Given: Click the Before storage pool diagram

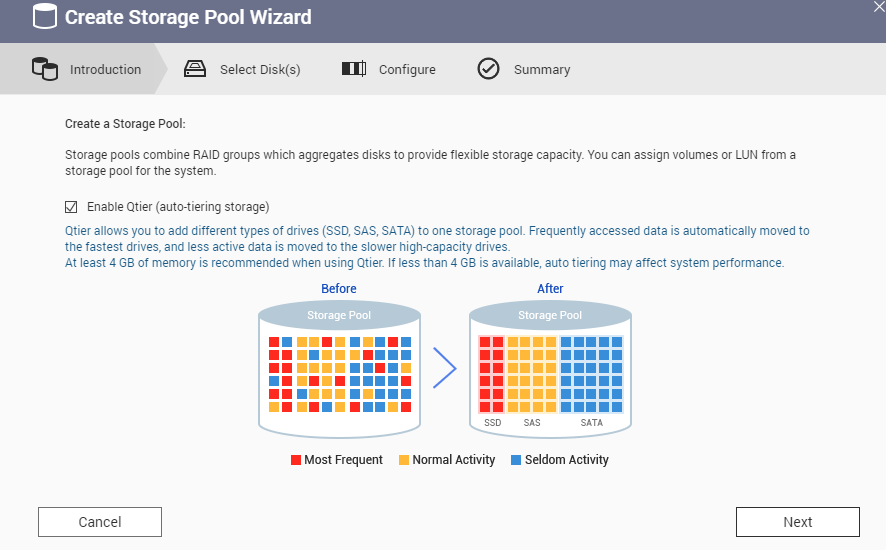Looking at the screenshot, I should tap(339, 368).
